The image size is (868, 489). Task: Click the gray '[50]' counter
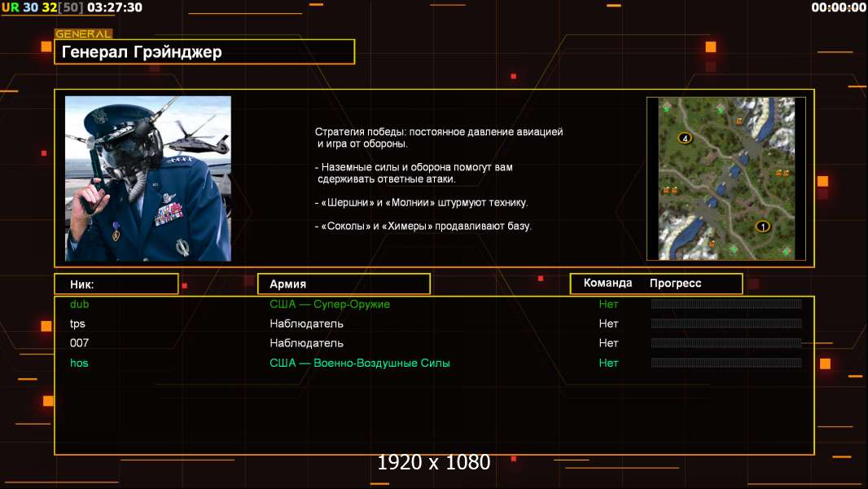pyautogui.click(x=71, y=8)
